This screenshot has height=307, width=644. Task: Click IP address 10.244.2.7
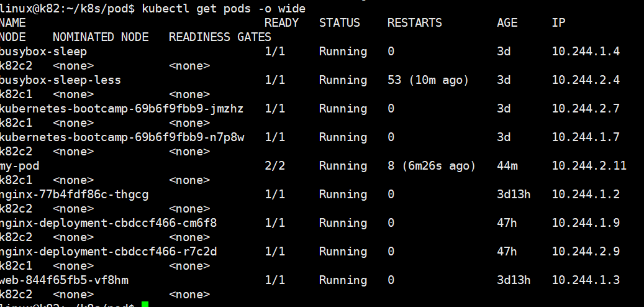coord(586,109)
